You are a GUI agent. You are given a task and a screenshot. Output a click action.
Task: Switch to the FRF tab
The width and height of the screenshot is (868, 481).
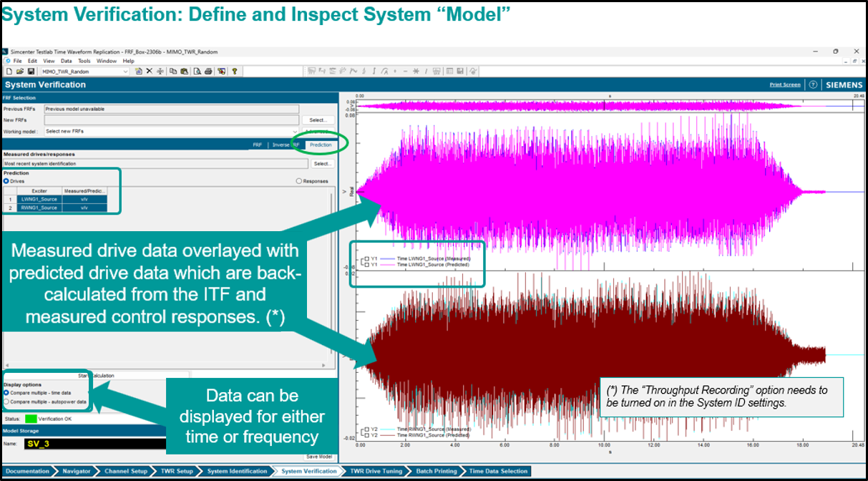click(258, 145)
